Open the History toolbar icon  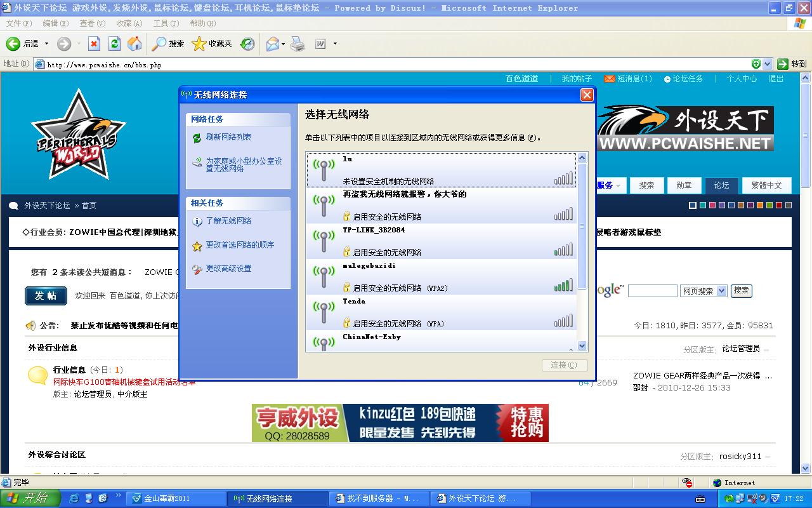pyautogui.click(x=248, y=44)
